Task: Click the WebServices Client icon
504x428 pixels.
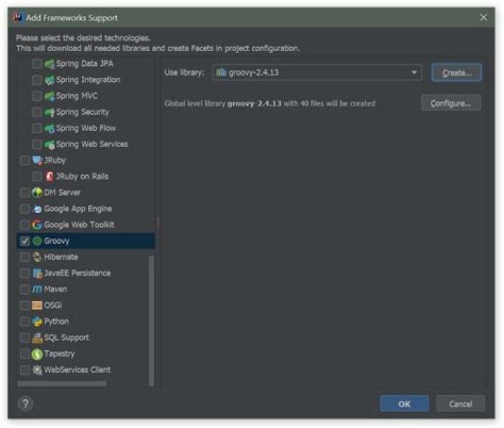Action: [x=37, y=370]
